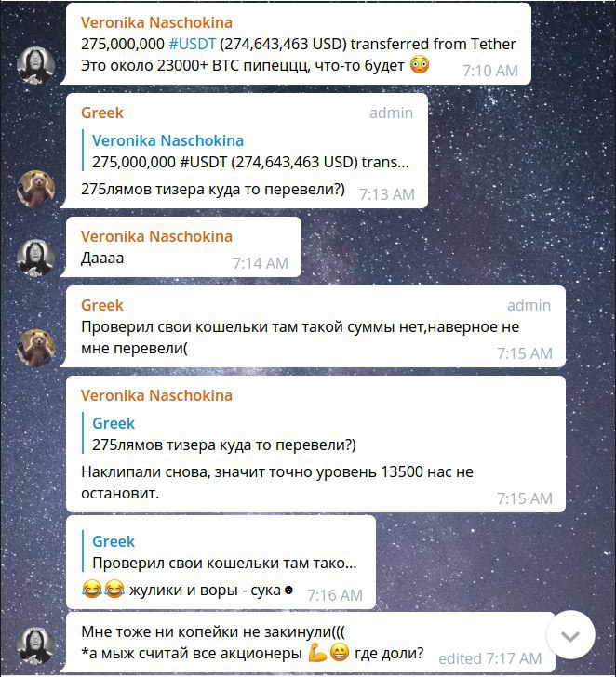Click the laughing-tears emojis before "жулики и воры"
The image size is (616, 677).
pos(102,590)
